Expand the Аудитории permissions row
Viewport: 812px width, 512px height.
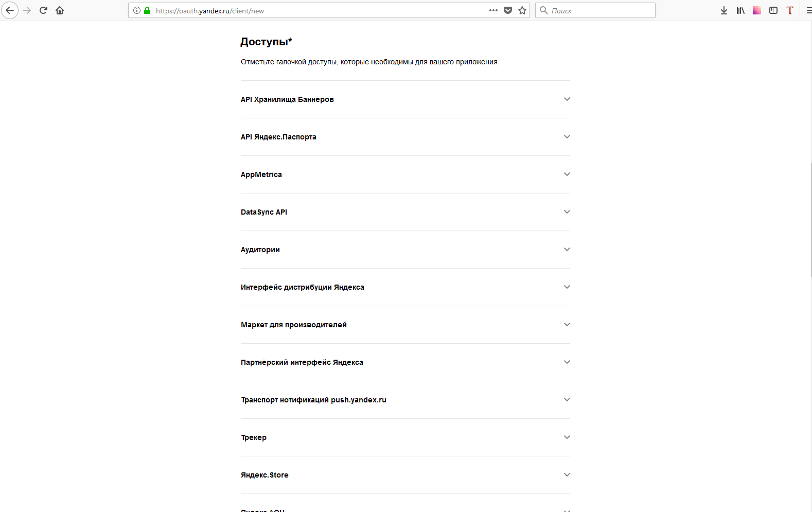[x=405, y=250]
